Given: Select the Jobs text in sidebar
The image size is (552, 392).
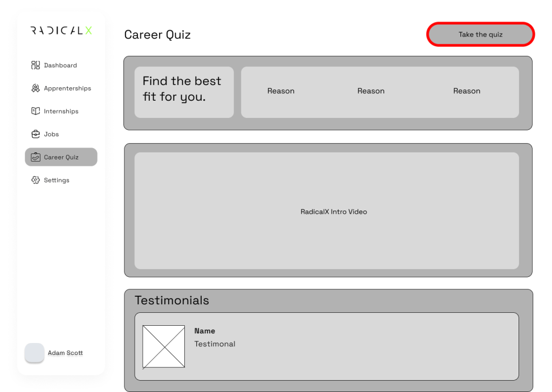Looking at the screenshot, I should coord(51,134).
